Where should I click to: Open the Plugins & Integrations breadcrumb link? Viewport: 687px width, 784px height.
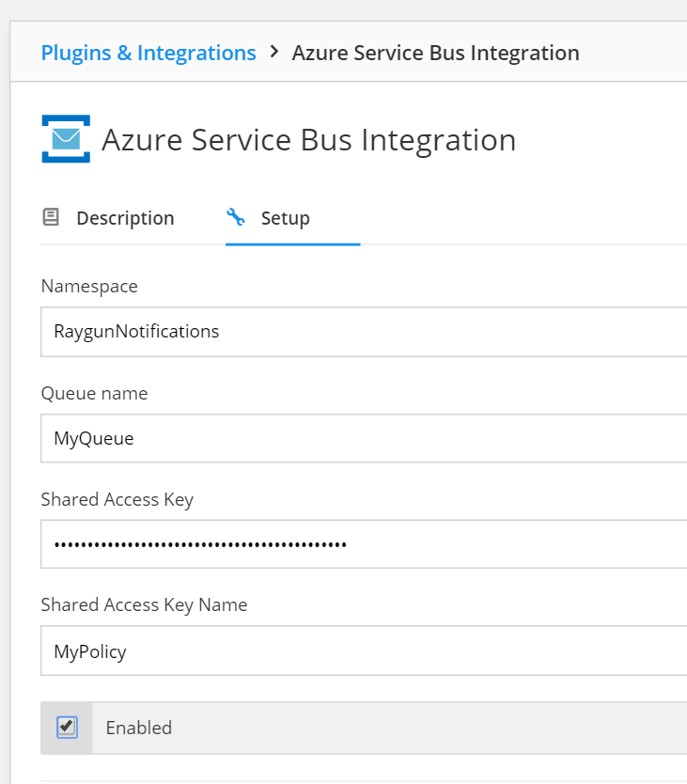click(x=148, y=53)
